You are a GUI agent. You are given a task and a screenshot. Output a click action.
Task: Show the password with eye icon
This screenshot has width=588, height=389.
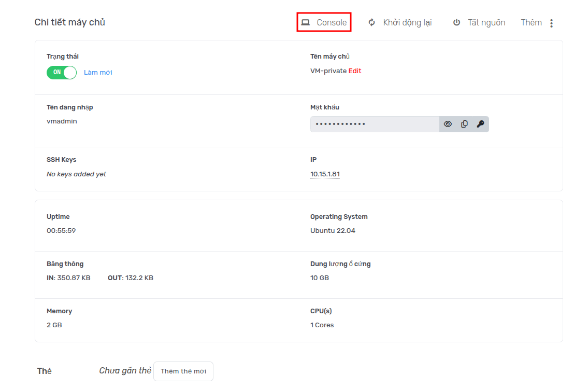(448, 124)
